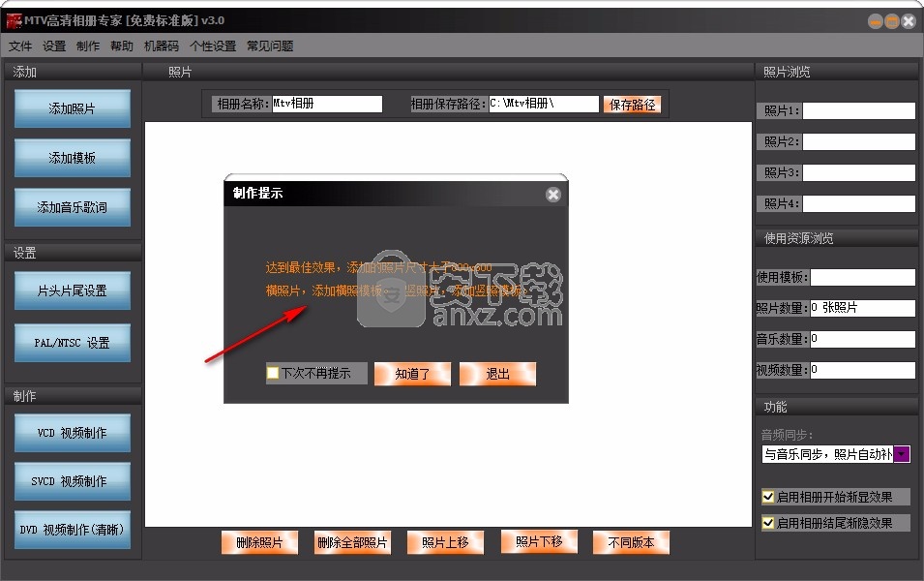Screen dimensions: 924x581
Task: Open the 文件 menu
Action: point(20,46)
